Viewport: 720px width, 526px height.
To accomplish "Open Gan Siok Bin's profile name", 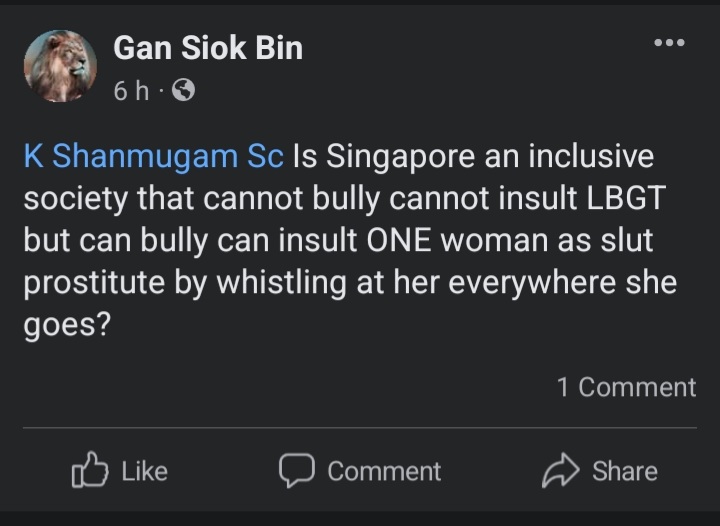I will pos(208,47).
